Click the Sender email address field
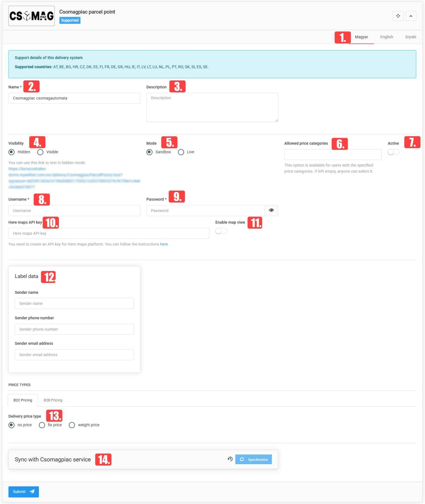This screenshot has width=425, height=504. point(74,355)
